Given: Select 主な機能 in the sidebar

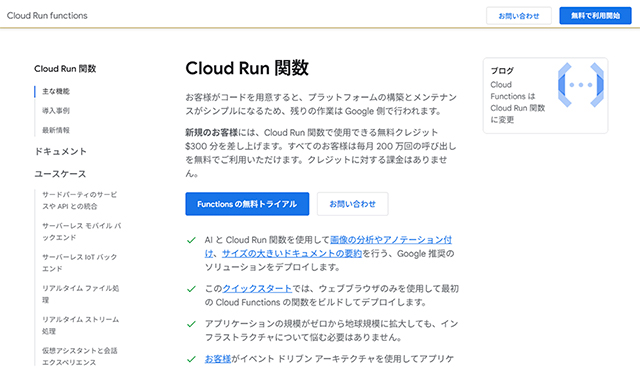Looking at the screenshot, I should (x=56, y=91).
